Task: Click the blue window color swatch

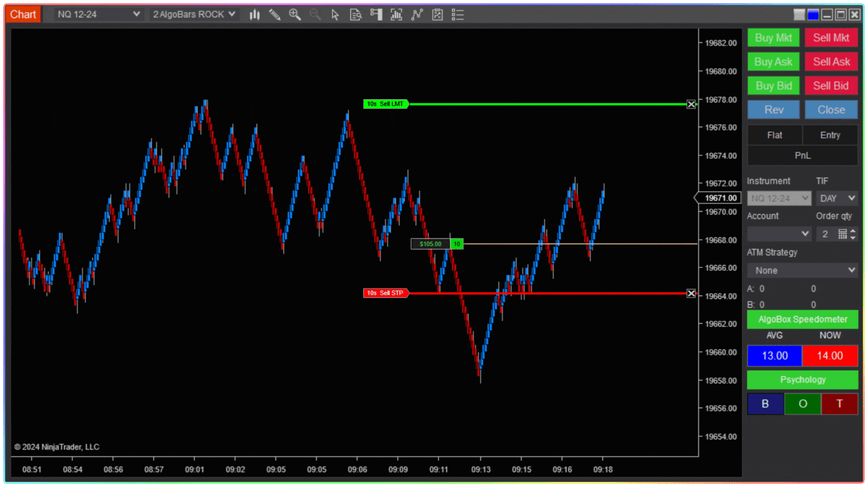Action: [x=813, y=15]
